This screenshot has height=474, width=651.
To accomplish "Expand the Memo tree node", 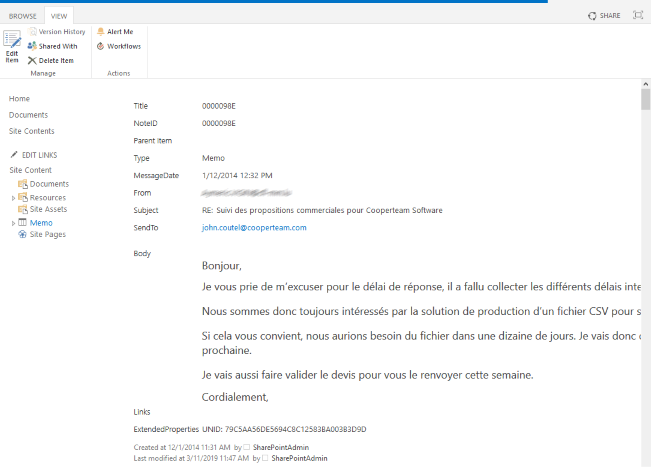I will [13, 223].
